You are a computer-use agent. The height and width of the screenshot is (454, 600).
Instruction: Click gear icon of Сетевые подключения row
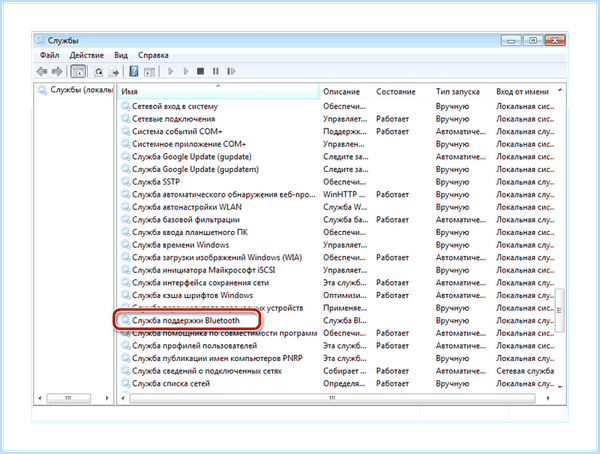(x=126, y=118)
